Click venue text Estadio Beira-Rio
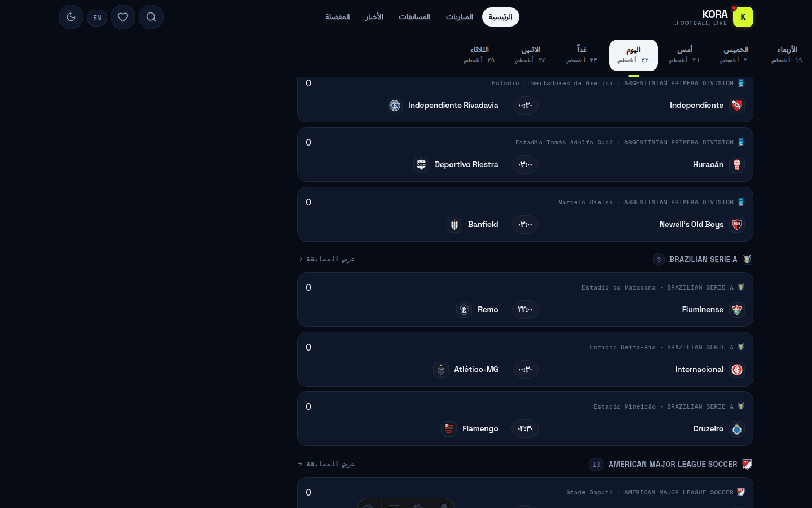812x508 pixels. (623, 347)
